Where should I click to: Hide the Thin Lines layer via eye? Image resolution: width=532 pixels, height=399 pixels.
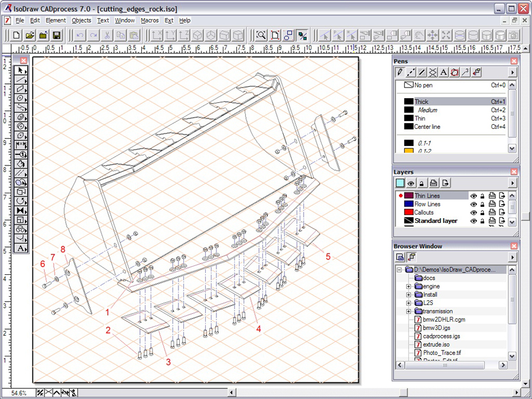tap(473, 196)
